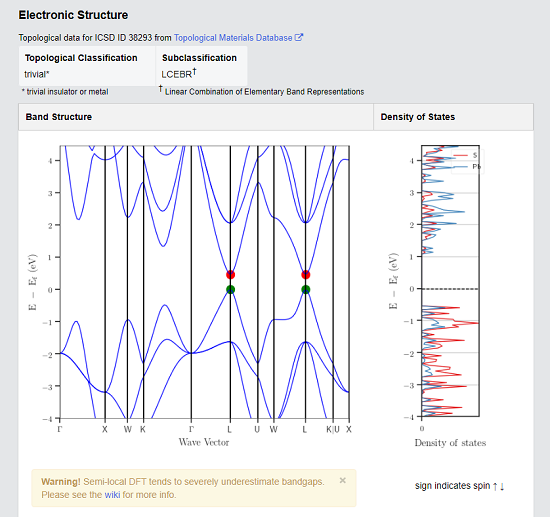Click the LCEBR subclassification value

[x=179, y=74]
